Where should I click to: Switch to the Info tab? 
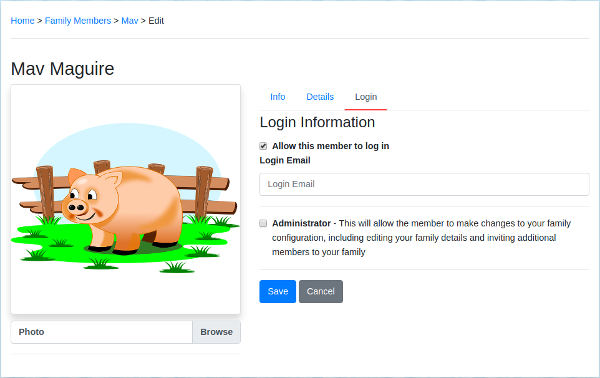coord(278,97)
